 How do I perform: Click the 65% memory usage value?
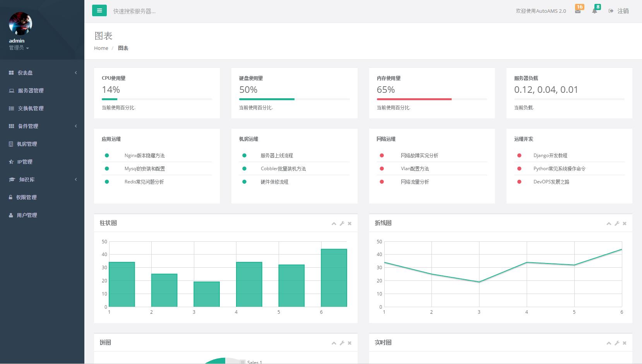tap(386, 90)
